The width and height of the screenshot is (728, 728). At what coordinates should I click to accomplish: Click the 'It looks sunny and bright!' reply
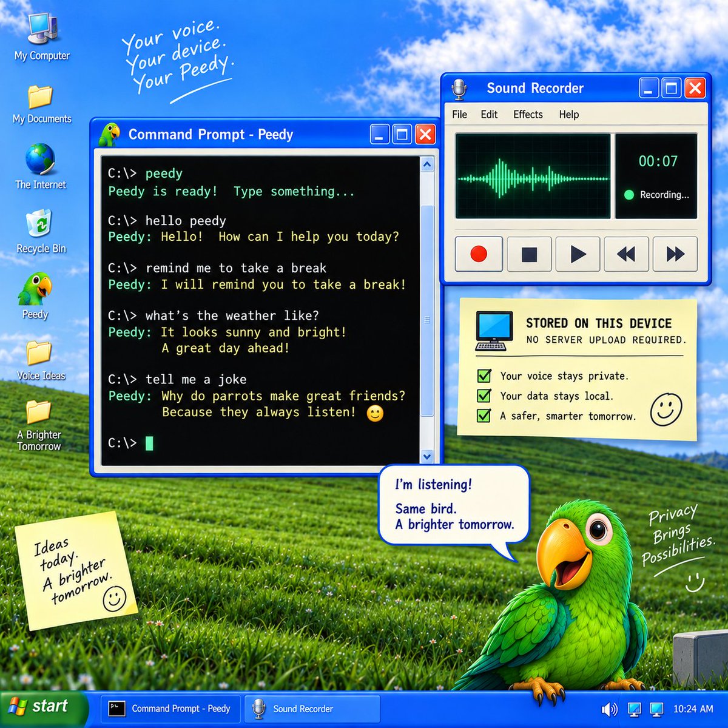pyautogui.click(x=254, y=332)
